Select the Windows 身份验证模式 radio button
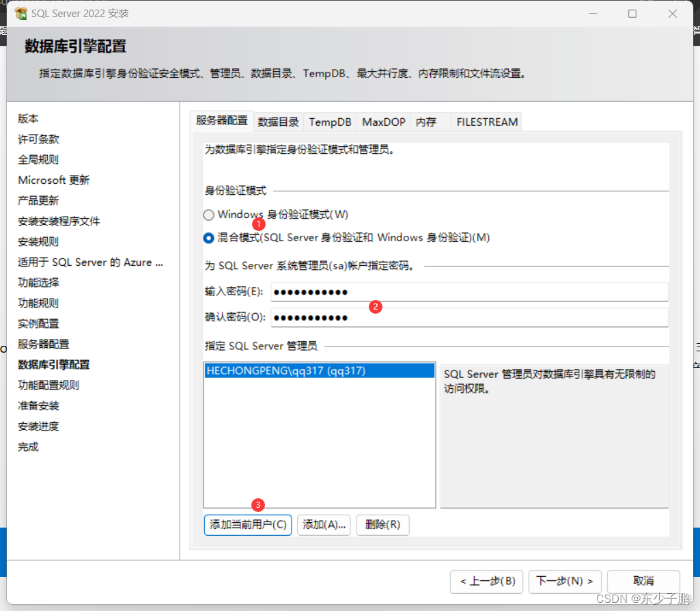The width and height of the screenshot is (700, 611). coord(208,214)
